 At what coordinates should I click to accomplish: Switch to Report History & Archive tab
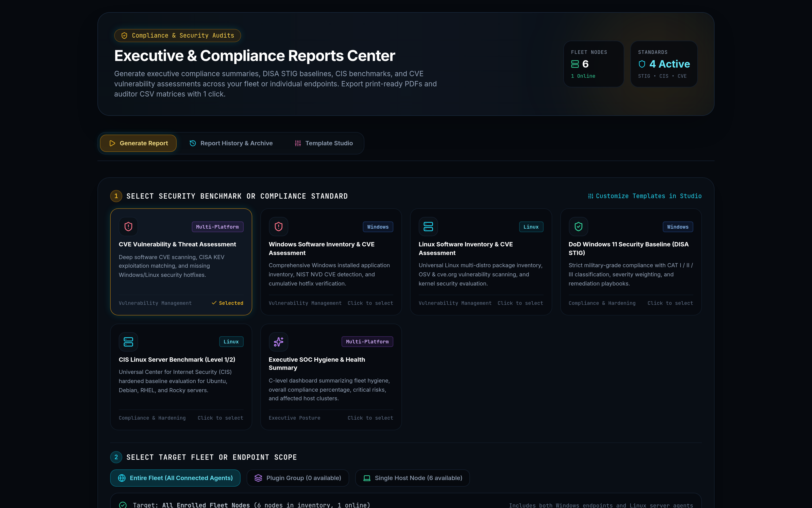coord(231,143)
